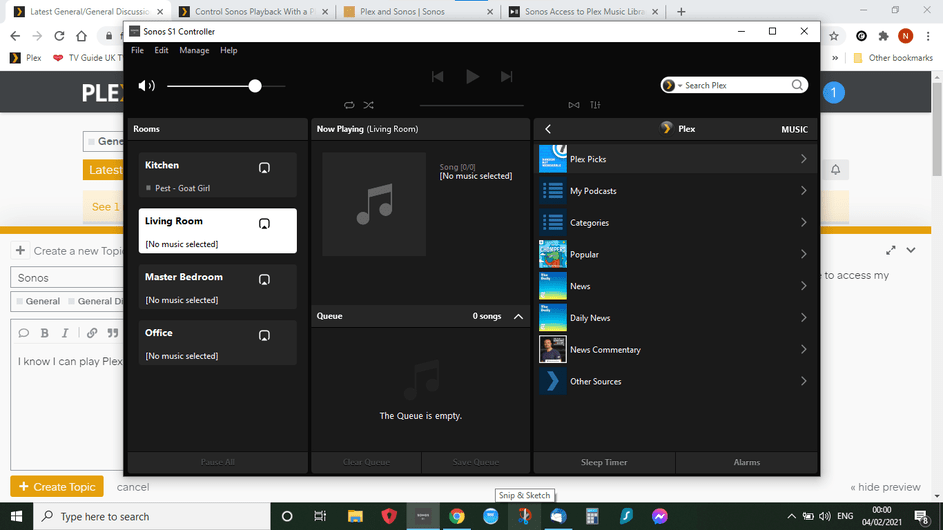The height and width of the screenshot is (530, 943).
Task: Open the File menu
Action: [x=137, y=51]
